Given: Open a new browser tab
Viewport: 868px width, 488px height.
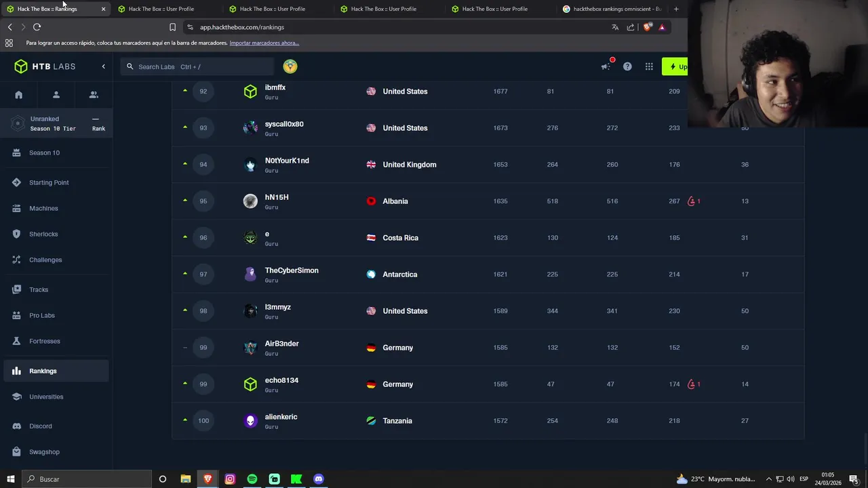Looking at the screenshot, I should 676,9.
